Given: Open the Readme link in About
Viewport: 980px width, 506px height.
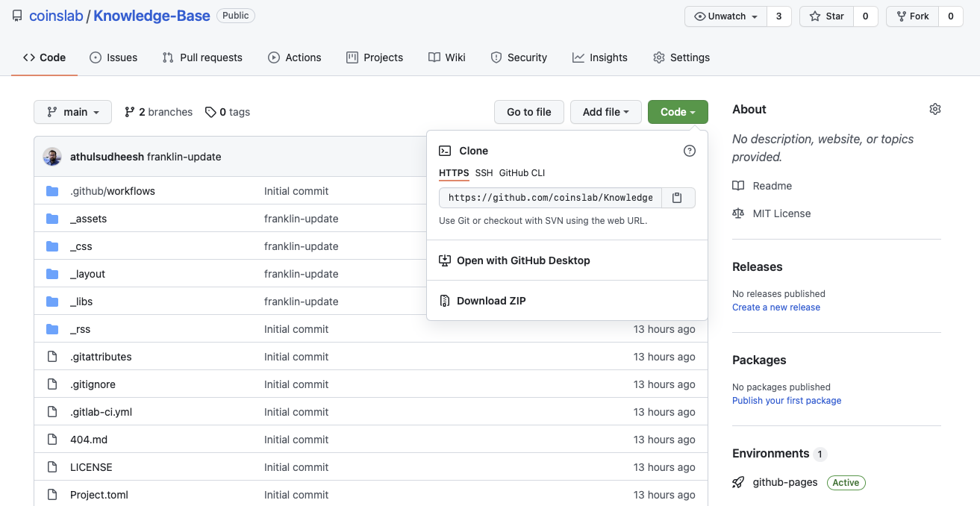Looking at the screenshot, I should (773, 186).
